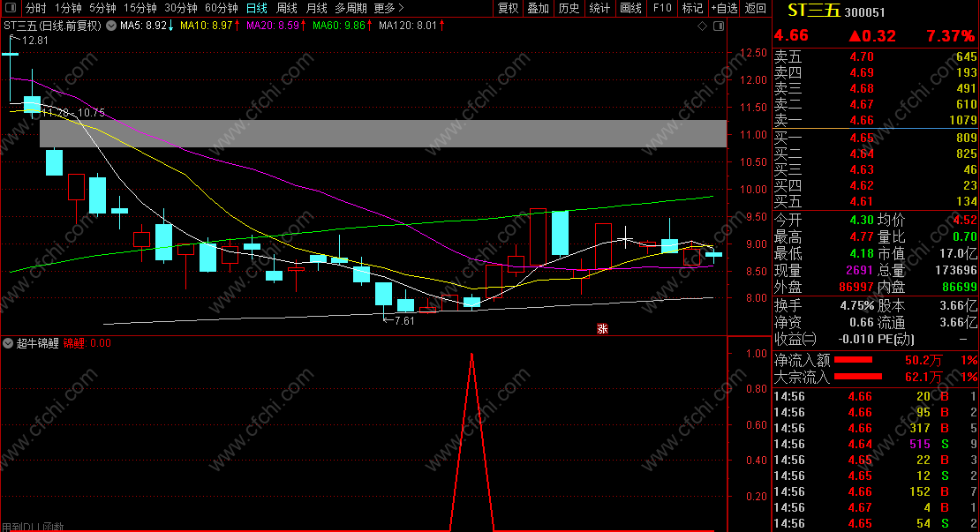
Task: Click the gray resistance zone rectangle
Action: pos(383,133)
